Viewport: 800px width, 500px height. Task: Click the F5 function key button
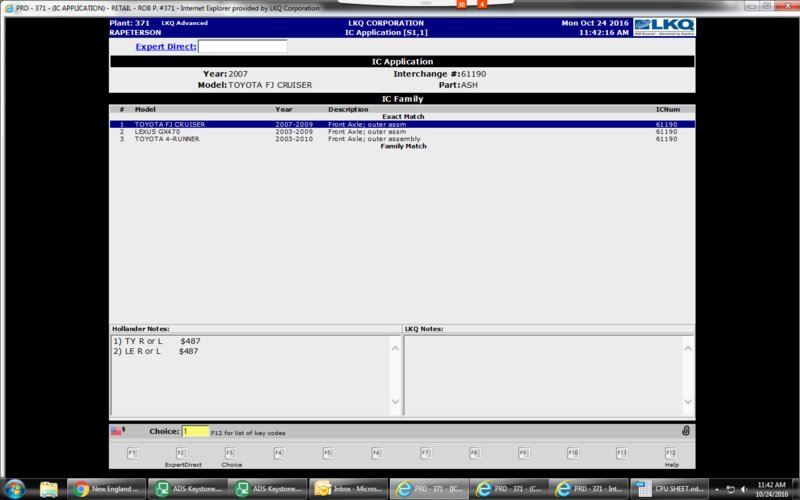(x=328, y=453)
